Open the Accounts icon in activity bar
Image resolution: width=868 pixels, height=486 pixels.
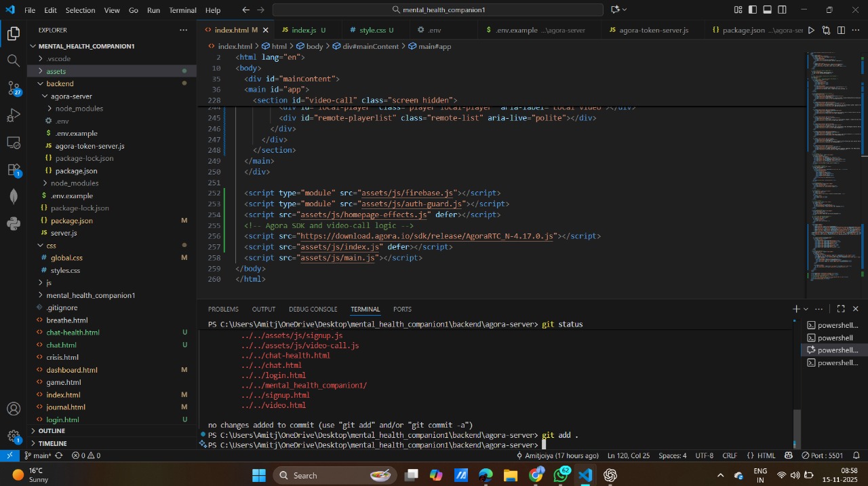click(x=14, y=409)
